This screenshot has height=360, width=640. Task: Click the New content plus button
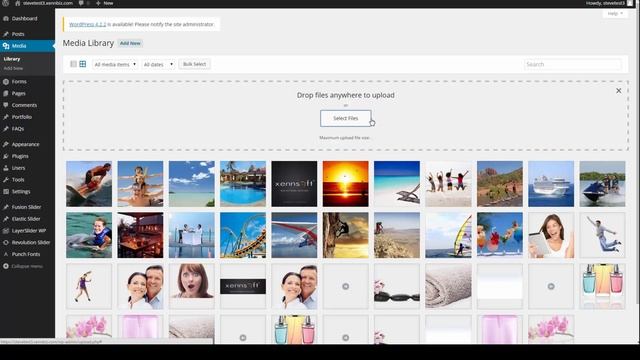click(104, 3)
